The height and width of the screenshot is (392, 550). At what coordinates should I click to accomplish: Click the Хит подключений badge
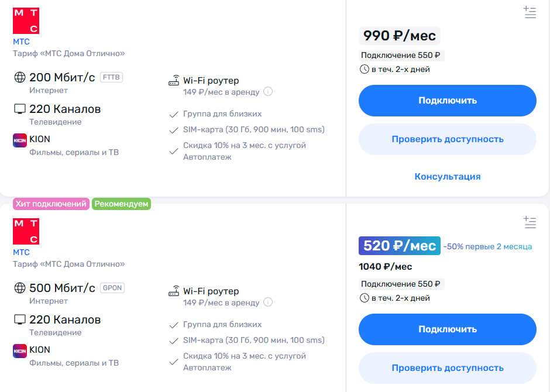51,204
